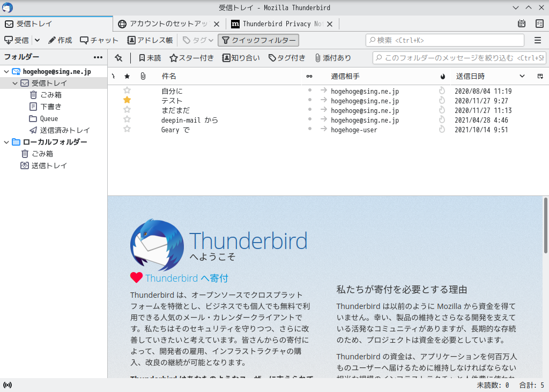The height and width of the screenshot is (392, 549).
Task: Mark 自分に message as junk
Action: coord(442,91)
